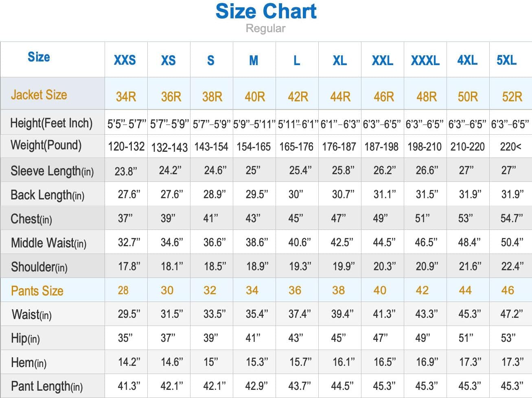
Task: Select the 5XL size column header
Action: coord(506,60)
